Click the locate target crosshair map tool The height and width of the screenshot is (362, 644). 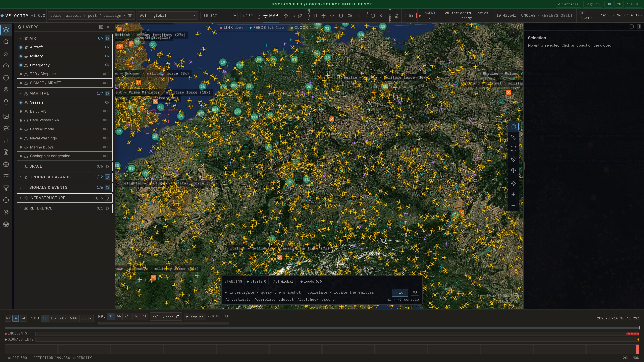[x=513, y=184]
